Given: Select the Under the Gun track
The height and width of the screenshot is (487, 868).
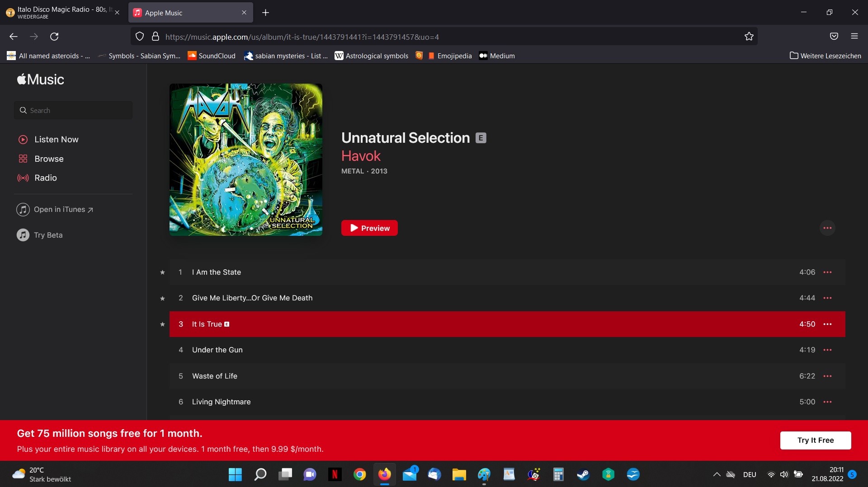Looking at the screenshot, I should tap(217, 350).
